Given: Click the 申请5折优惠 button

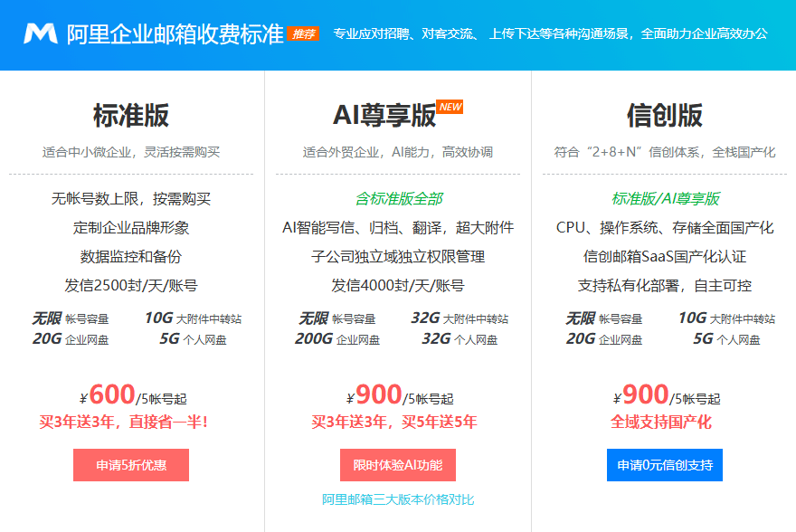Looking at the screenshot, I should 131,465.
